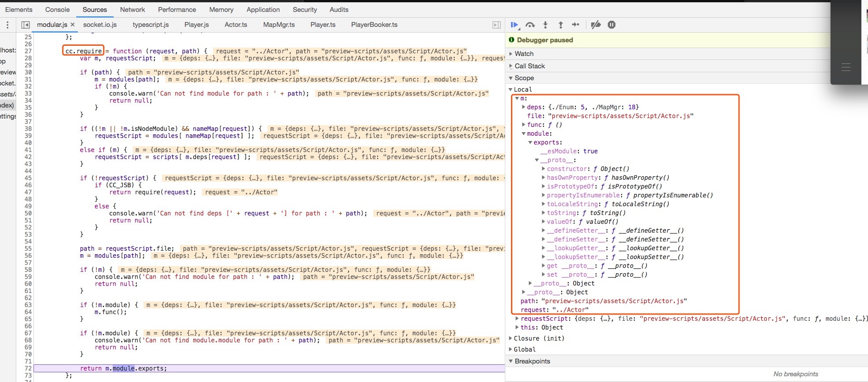Toggle pause on exceptions

611,25
